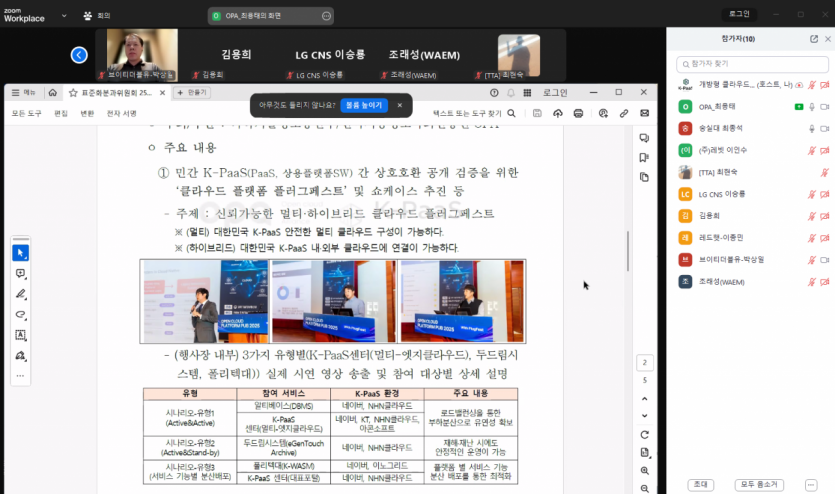Close the participants panel
This screenshot has width=835, height=494.
pyautogui.click(x=826, y=39)
